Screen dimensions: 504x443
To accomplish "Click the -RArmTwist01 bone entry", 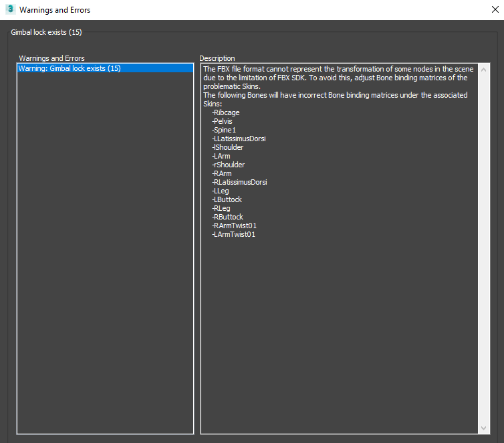I will [x=235, y=226].
